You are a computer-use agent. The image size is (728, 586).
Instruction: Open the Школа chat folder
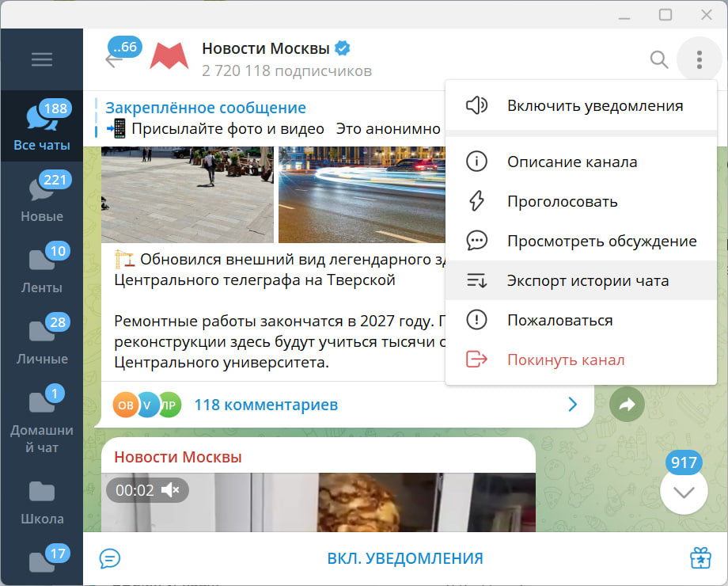click(x=41, y=499)
